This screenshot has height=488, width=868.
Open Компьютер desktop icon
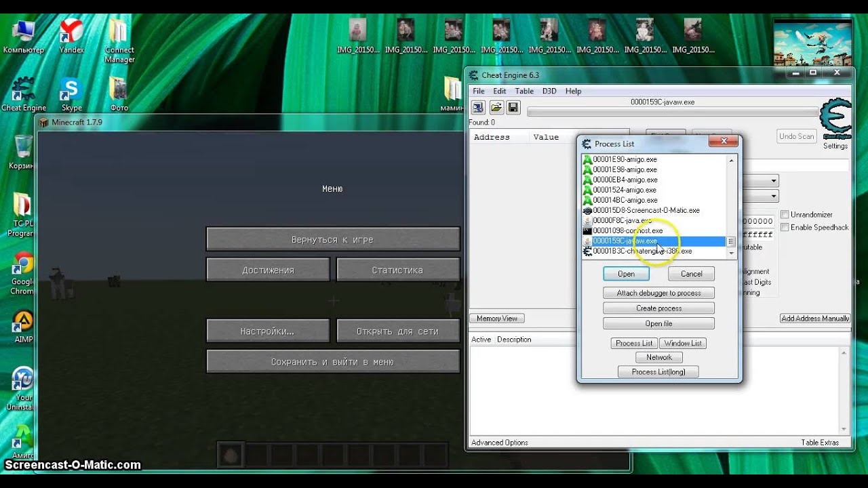click(23, 37)
